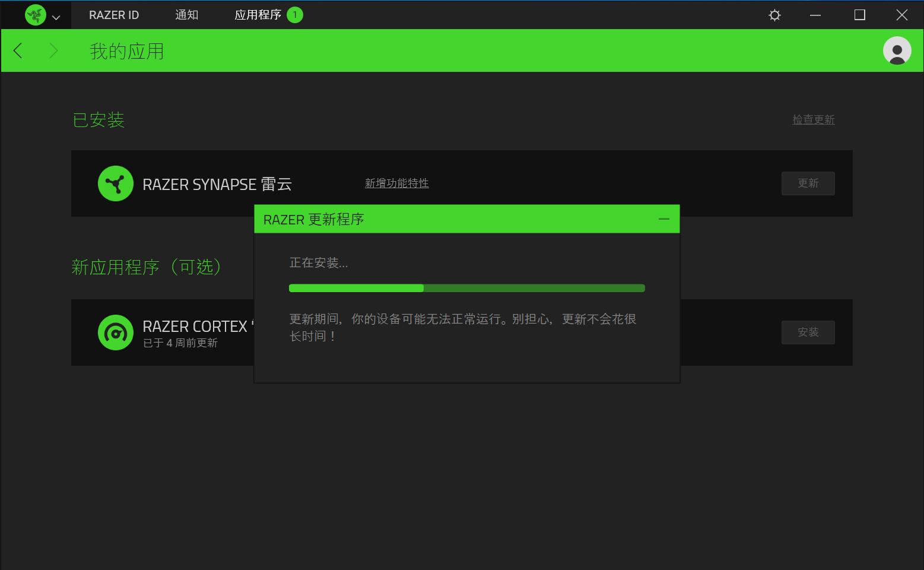The image size is (924, 570).
Task: Click the 已于 4 周前更新 text
Action: pos(180,343)
